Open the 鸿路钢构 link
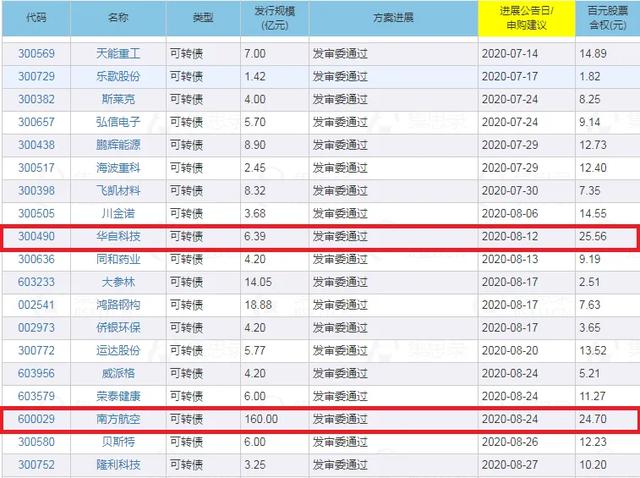Screen dimensions: 640x478 coord(118,305)
